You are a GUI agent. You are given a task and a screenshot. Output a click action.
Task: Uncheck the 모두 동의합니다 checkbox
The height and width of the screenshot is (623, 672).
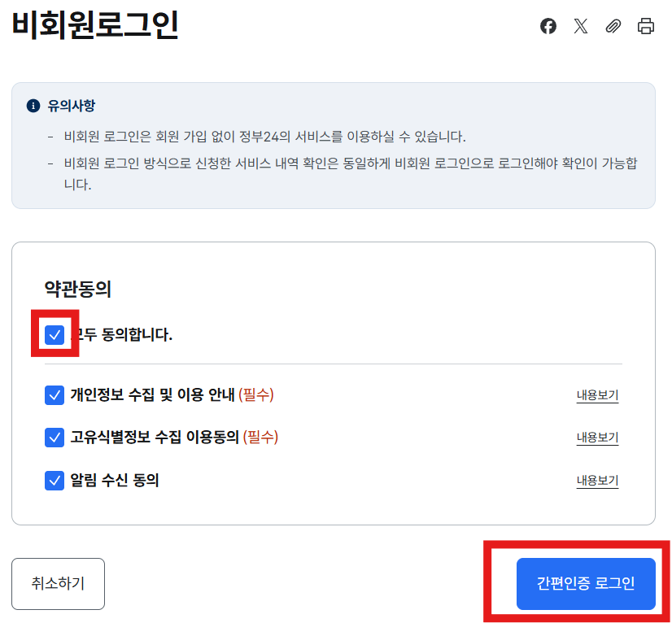click(55, 334)
